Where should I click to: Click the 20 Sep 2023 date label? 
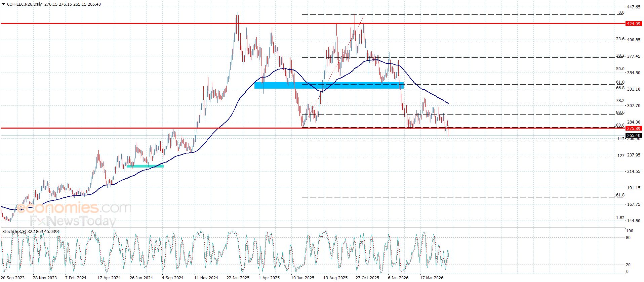pos(13,278)
